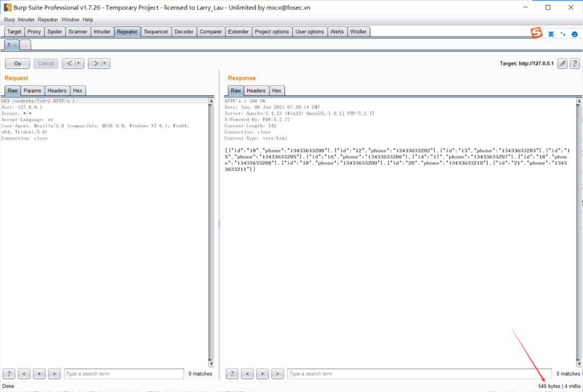This screenshot has width=583, height=392.
Task: Click the greyed Cancel button
Action: pos(46,64)
